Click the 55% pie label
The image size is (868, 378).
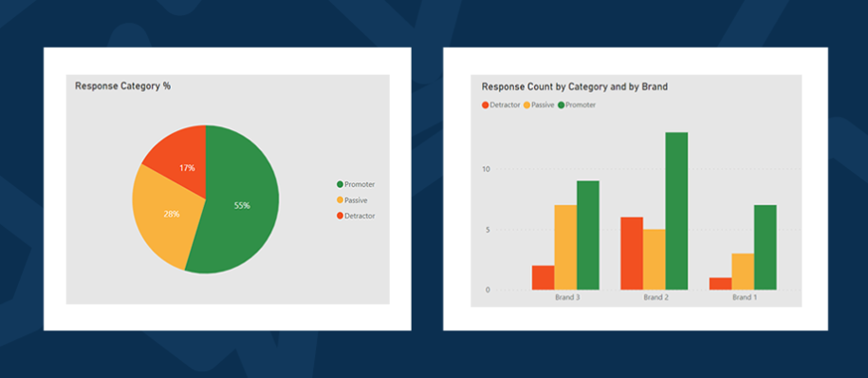tap(242, 206)
